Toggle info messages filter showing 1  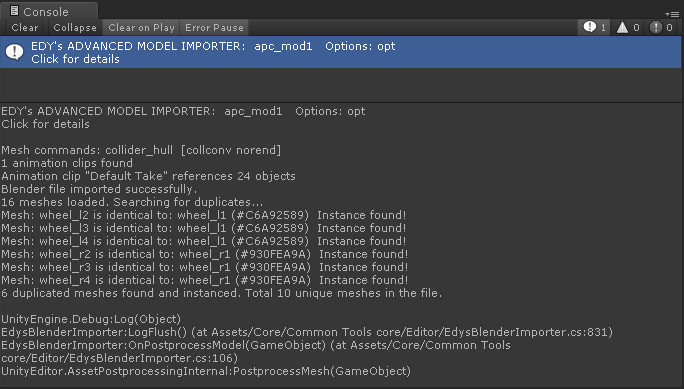coord(595,27)
